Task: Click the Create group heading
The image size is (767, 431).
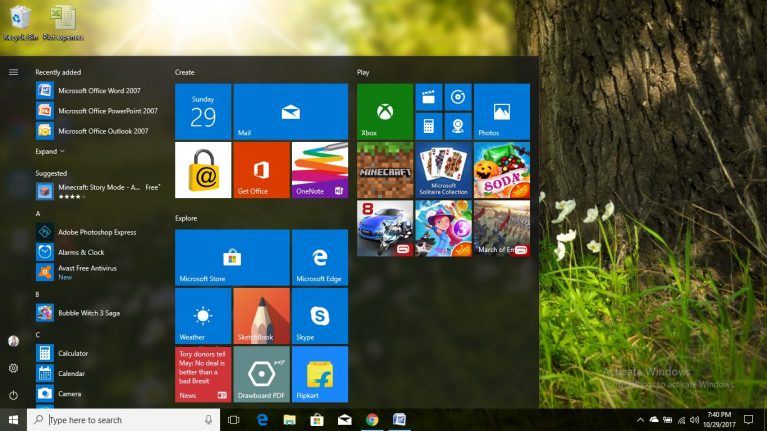Action: point(184,72)
